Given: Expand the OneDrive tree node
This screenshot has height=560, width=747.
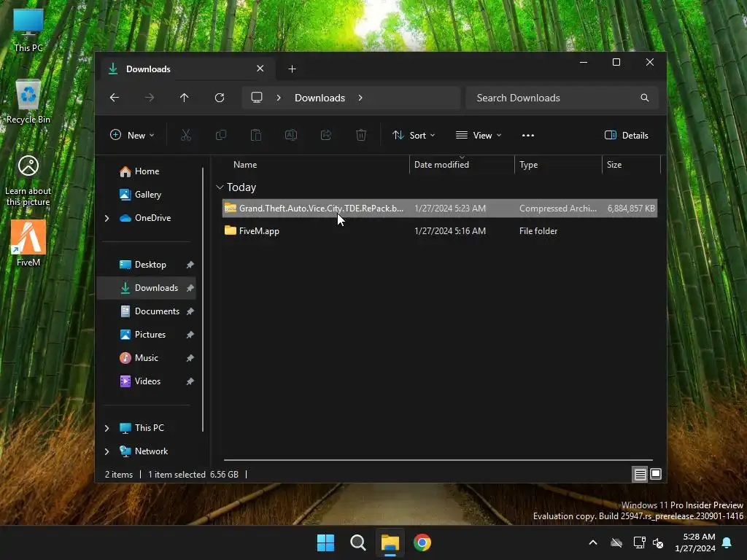Looking at the screenshot, I should [107, 218].
